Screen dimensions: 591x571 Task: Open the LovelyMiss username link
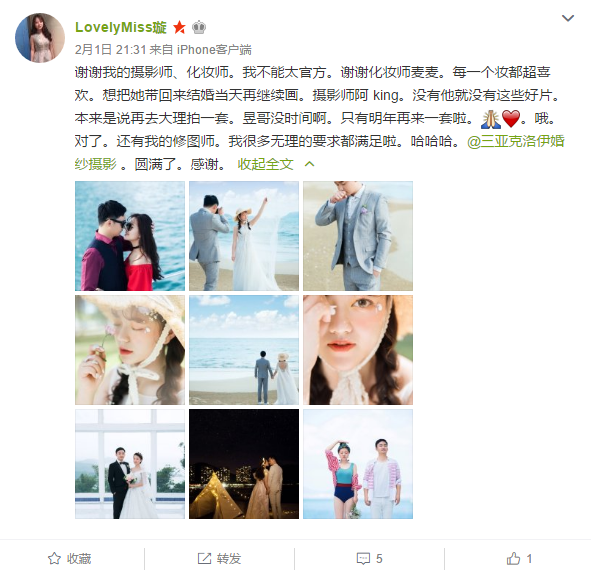pos(121,27)
